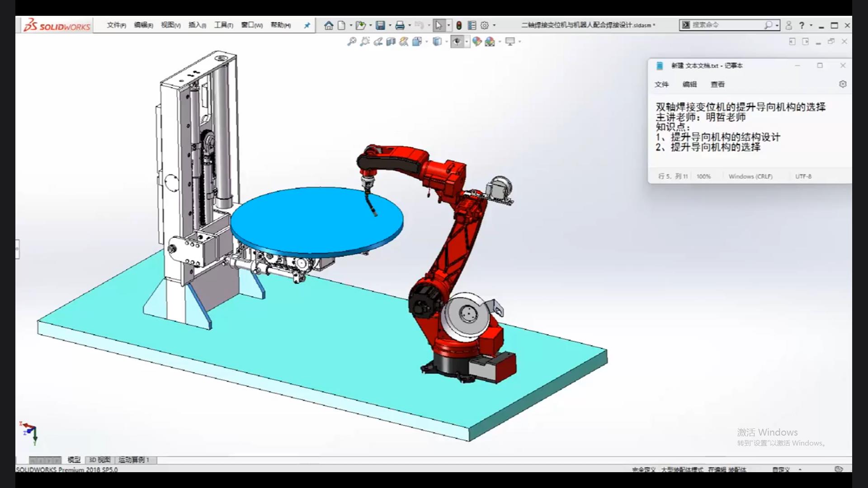Screen dimensions: 868x488
Task: Open the Options gear icon
Action: (485, 25)
